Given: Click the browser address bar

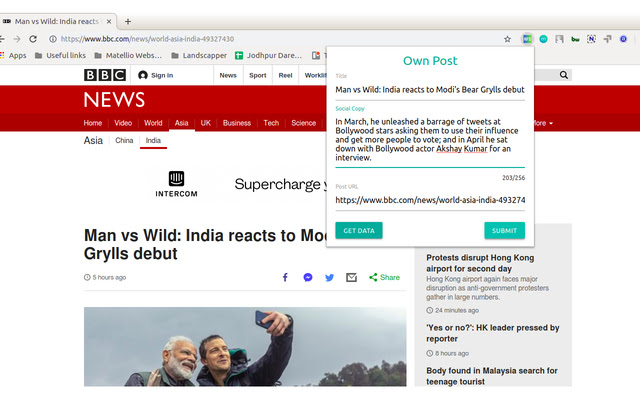Looking at the screenshot, I should (278, 39).
